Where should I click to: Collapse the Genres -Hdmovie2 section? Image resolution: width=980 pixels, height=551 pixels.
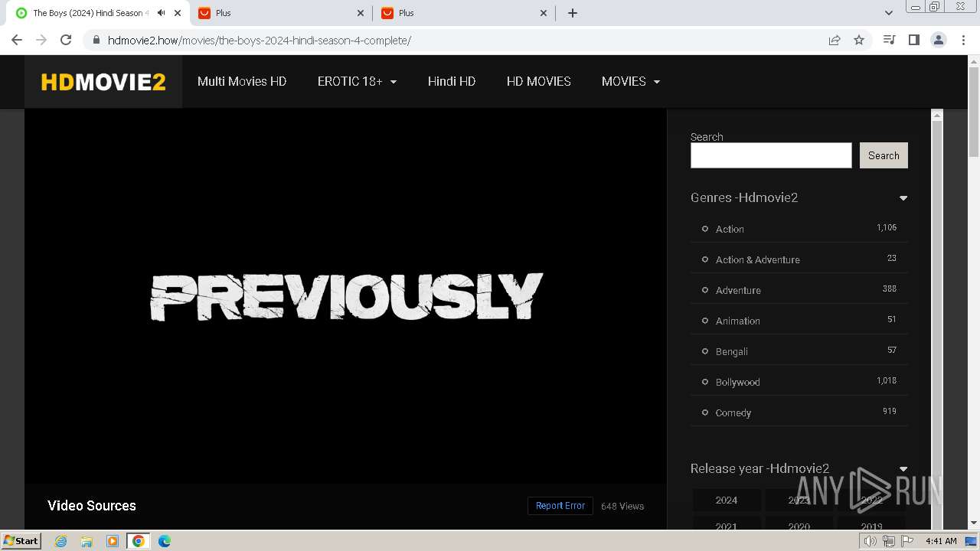[x=903, y=197]
